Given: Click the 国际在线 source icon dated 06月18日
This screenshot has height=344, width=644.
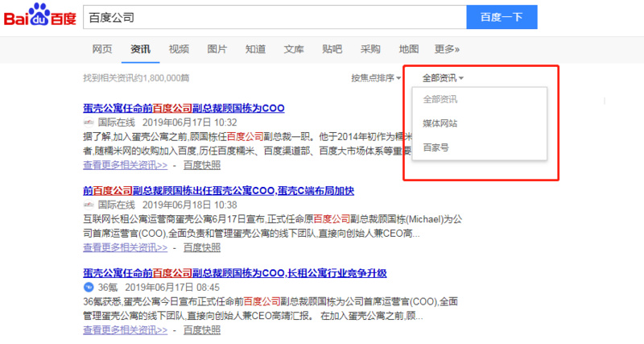Looking at the screenshot, I should 89,205.
